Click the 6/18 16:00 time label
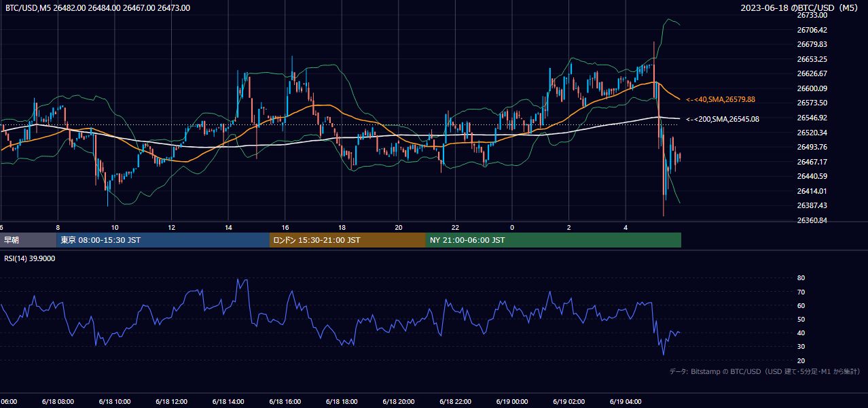This screenshot has width=868, height=408. (x=285, y=402)
